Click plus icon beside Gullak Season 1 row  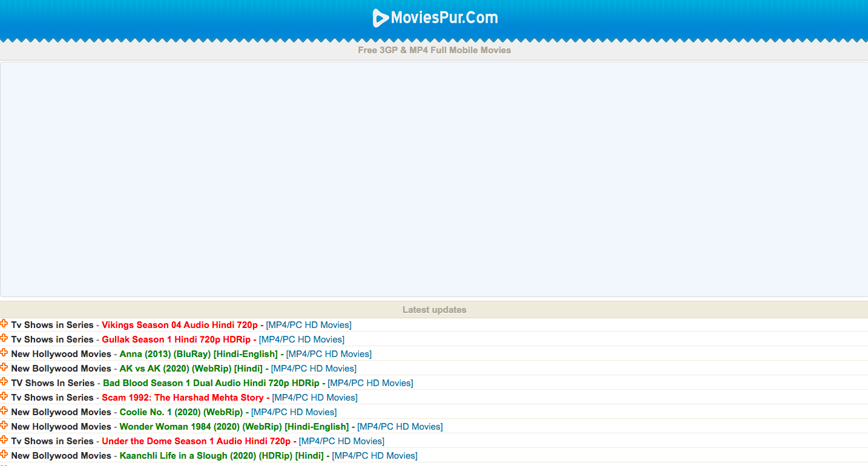coord(4,338)
